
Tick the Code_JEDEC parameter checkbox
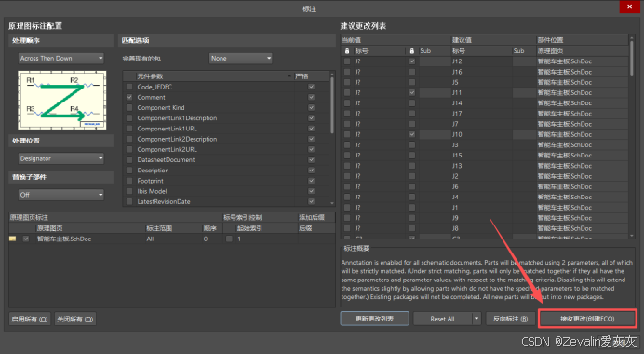pos(129,87)
